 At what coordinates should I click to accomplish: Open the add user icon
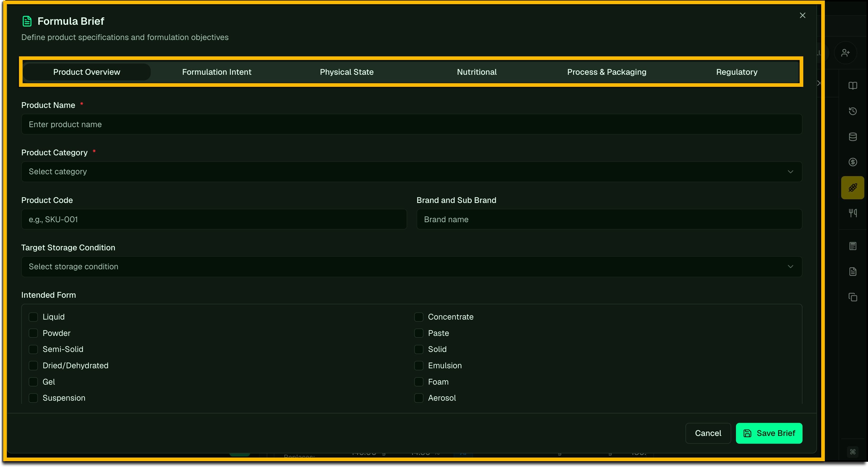(845, 53)
